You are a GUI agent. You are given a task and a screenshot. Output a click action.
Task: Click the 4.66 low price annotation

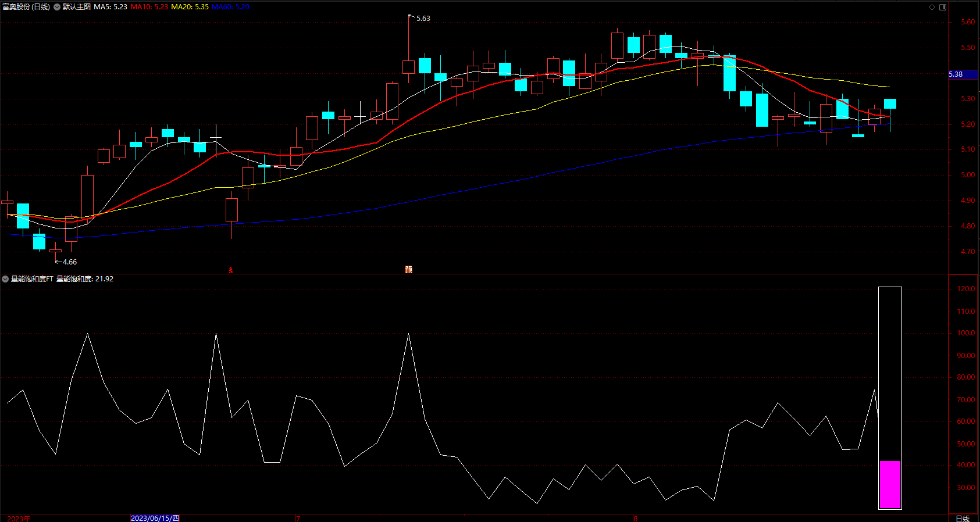70,262
